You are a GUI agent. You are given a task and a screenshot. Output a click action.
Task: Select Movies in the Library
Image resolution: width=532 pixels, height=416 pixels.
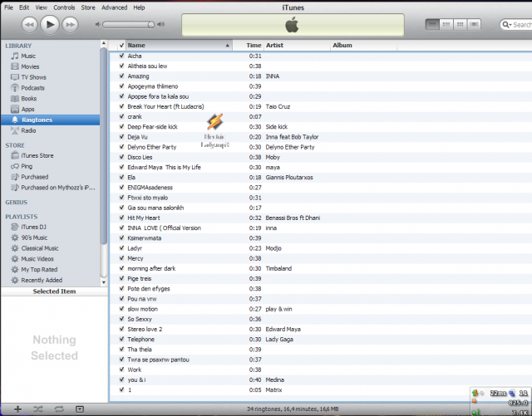[51, 66]
